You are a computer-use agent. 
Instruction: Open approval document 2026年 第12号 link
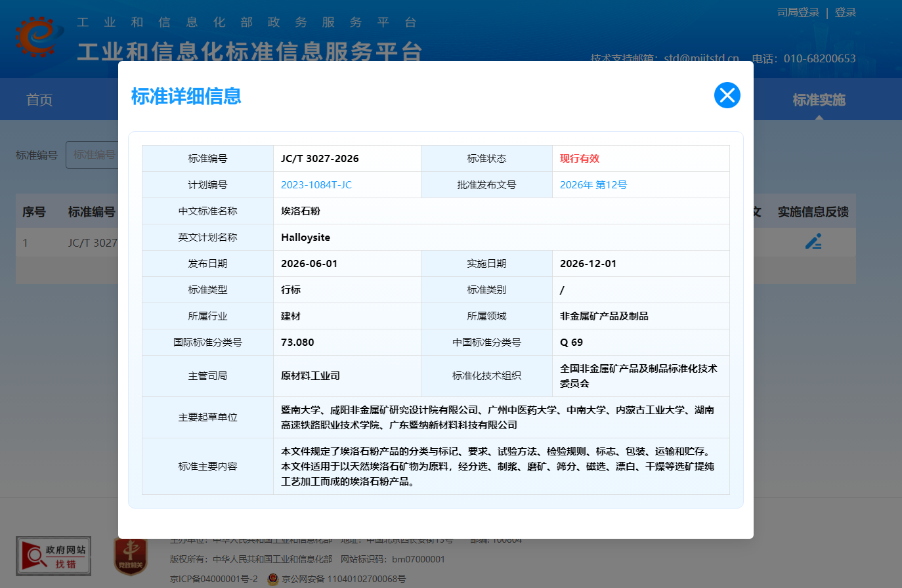point(593,185)
